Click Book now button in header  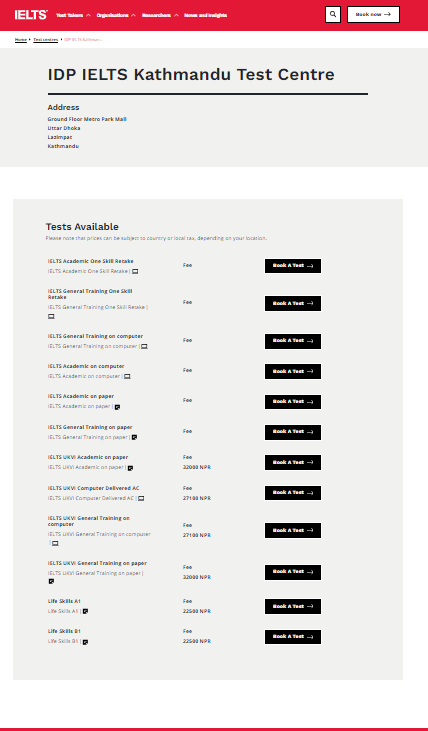(x=373, y=14)
